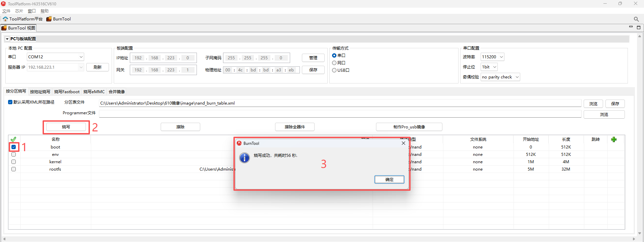Click the 擦除 erase button

click(x=180, y=127)
